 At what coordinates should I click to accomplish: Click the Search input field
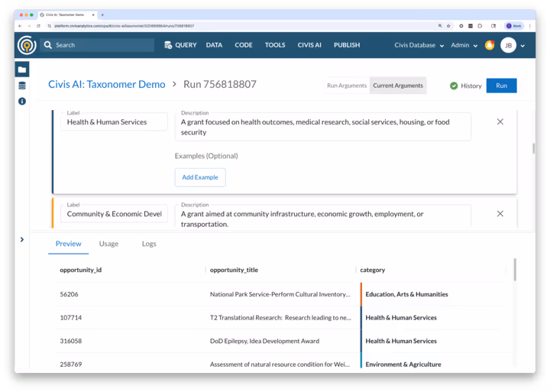(97, 45)
